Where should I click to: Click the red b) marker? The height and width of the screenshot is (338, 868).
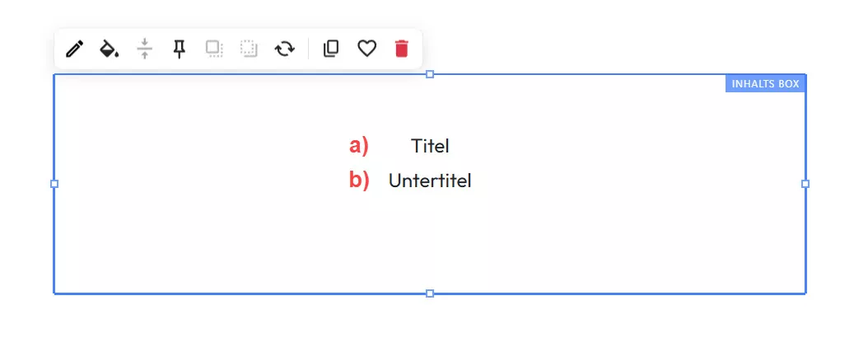point(359,180)
